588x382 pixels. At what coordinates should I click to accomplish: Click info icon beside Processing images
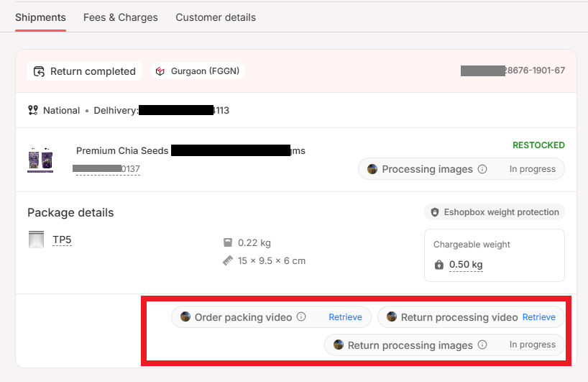[x=482, y=169]
